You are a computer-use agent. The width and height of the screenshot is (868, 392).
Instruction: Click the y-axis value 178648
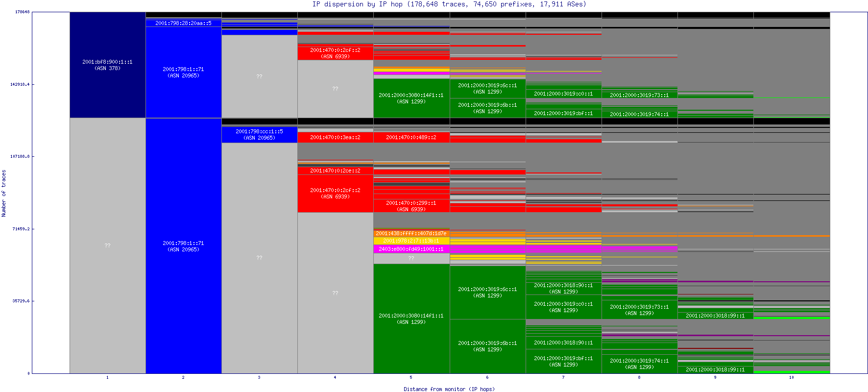23,12
